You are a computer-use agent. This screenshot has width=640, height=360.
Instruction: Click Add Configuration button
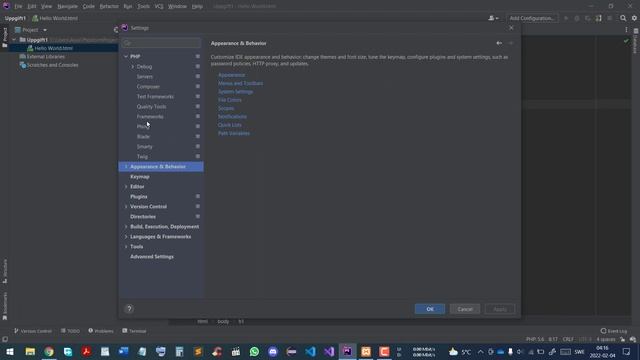(x=532, y=18)
